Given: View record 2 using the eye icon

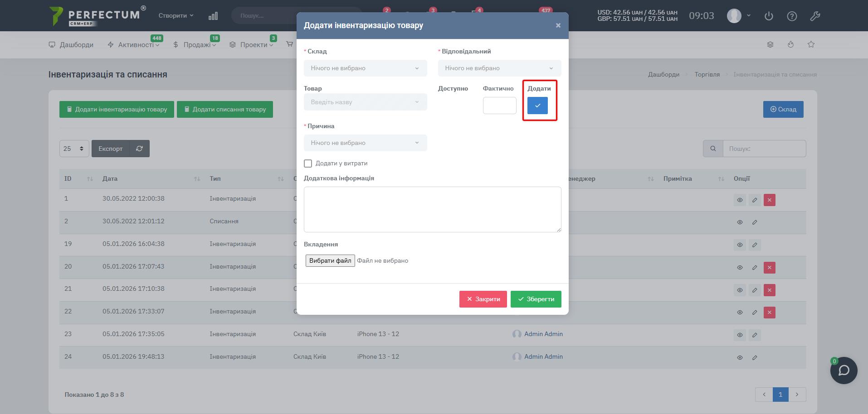Looking at the screenshot, I should coord(740,222).
